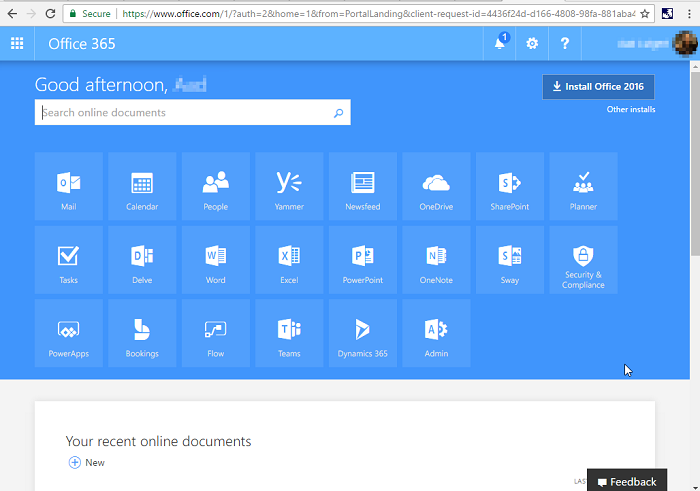Click the scrollbar down arrow
The width and height of the screenshot is (700, 491).
(x=695, y=487)
